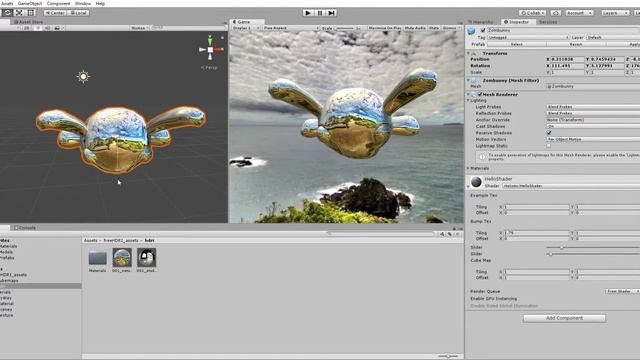Viewport: 640px width, 360px height.
Task: Click the cloud services icon
Action: click(556, 13)
